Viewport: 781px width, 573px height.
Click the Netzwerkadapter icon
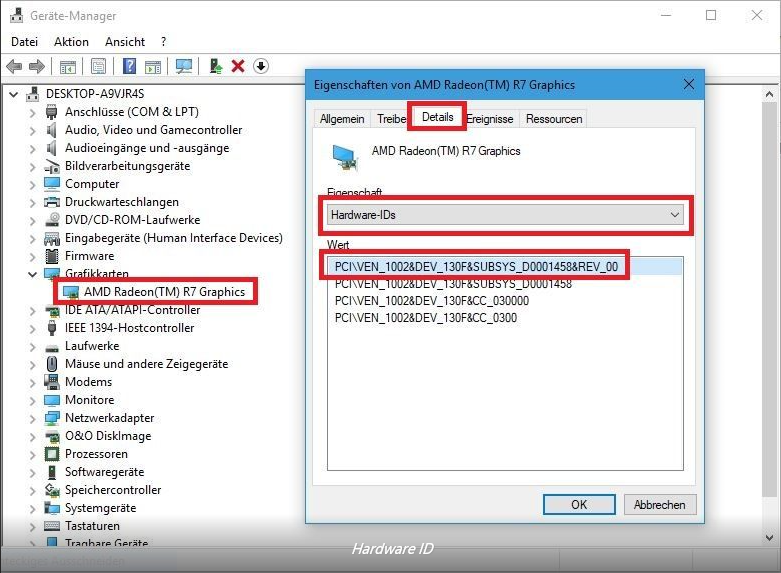[x=52, y=418]
